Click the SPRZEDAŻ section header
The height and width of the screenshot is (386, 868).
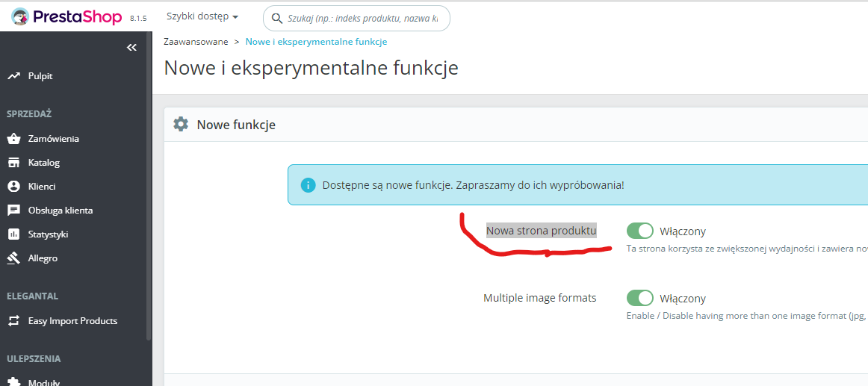(29, 114)
